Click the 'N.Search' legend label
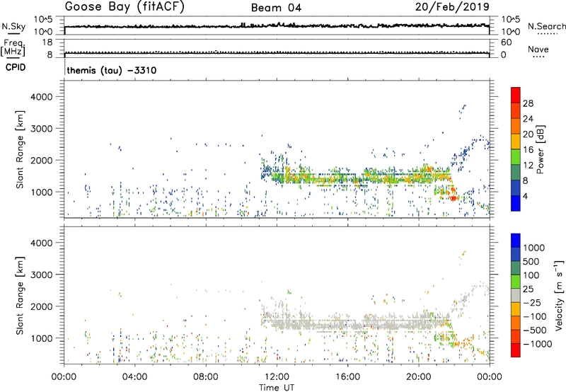The height and width of the screenshot is (392, 566). (547, 26)
